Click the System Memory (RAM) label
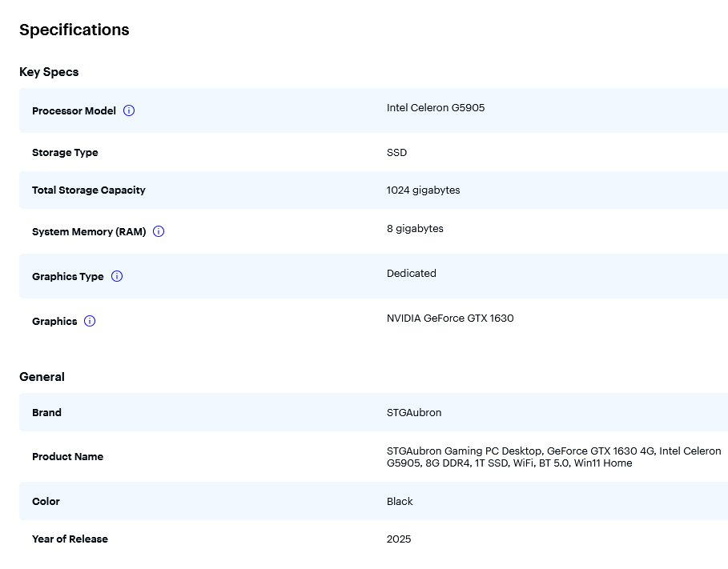The image size is (728, 569). pos(89,231)
